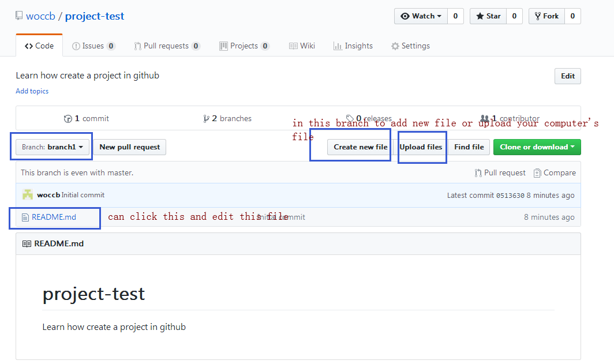Viewport: 614px width, 364px height.
Task: Expand the Clone or download dropdown
Action: [537, 147]
